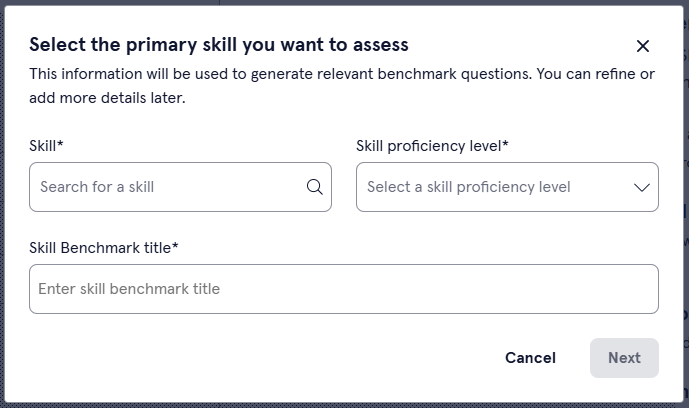Click the magnifier icon in Skill field
Screen dimensions: 689x408
(314, 187)
